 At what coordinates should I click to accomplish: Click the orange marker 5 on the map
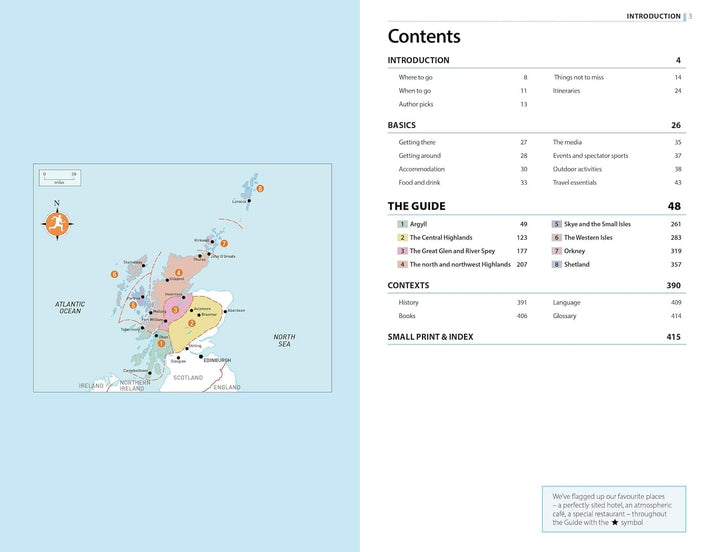pos(133,305)
